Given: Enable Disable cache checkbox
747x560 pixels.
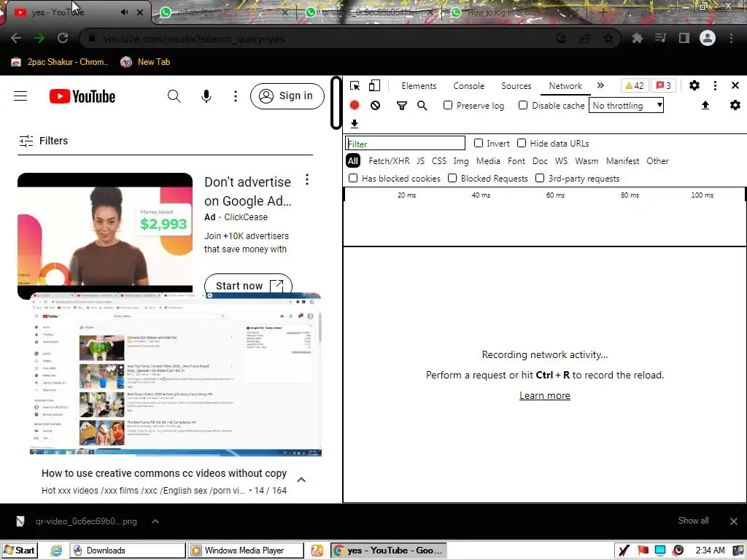Looking at the screenshot, I should (523, 105).
